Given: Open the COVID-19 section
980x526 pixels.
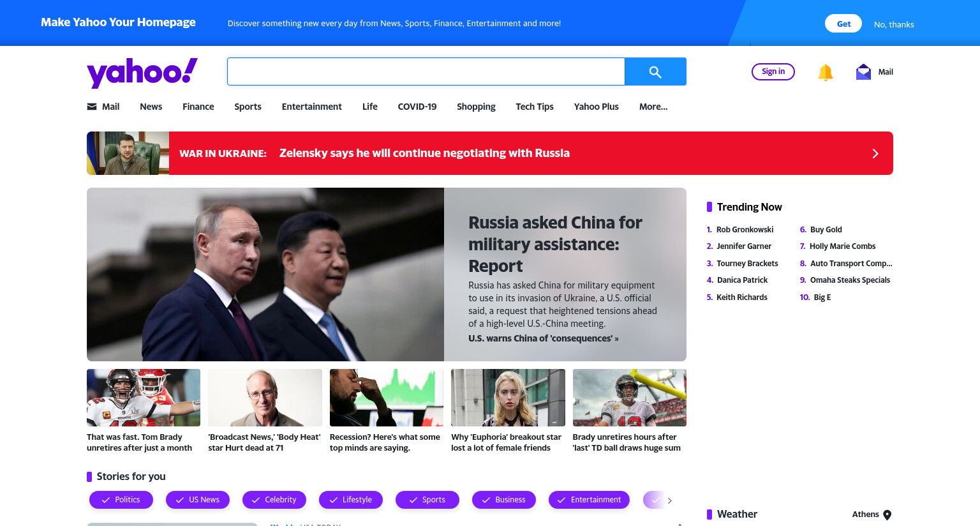Looking at the screenshot, I should click(417, 107).
